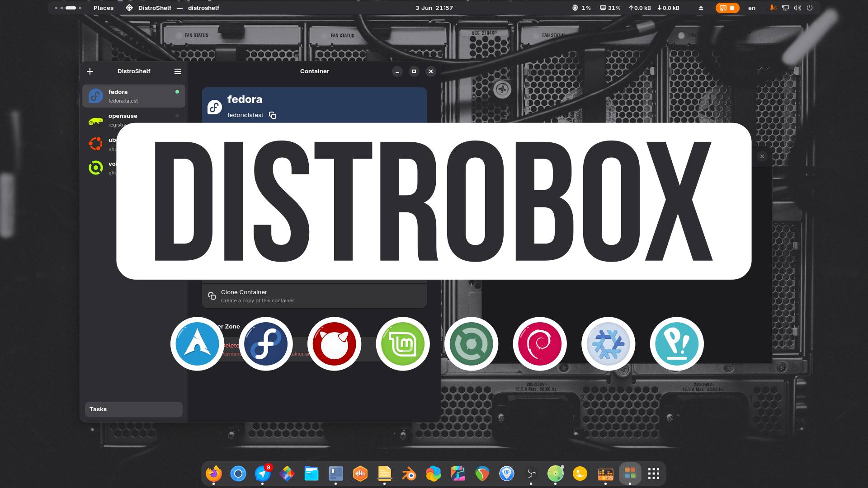
Task: Click the volume icon to adjust sound level
Action: pyautogui.click(x=797, y=8)
